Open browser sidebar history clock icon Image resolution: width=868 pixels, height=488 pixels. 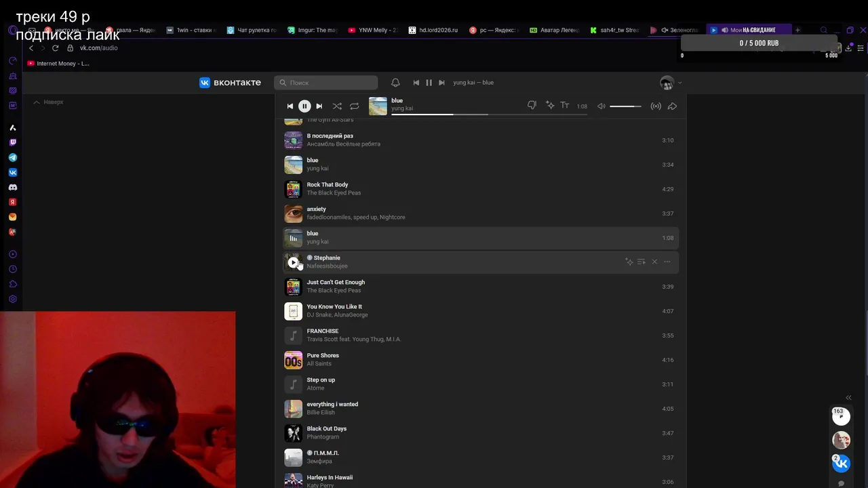tap(12, 269)
